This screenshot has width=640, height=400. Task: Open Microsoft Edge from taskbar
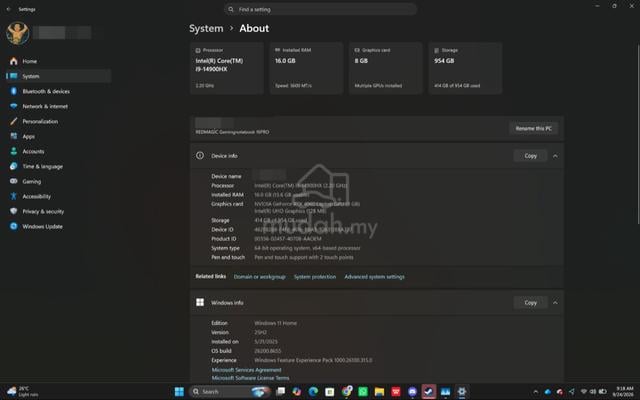tap(313, 392)
